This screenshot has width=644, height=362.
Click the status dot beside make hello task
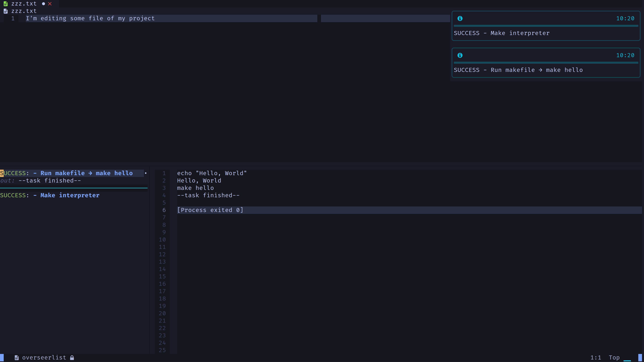coord(146,173)
